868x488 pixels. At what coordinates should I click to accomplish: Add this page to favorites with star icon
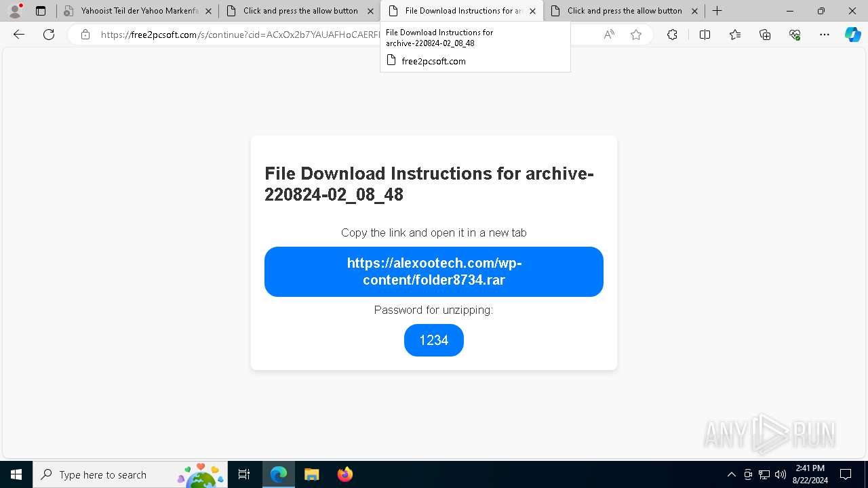636,35
